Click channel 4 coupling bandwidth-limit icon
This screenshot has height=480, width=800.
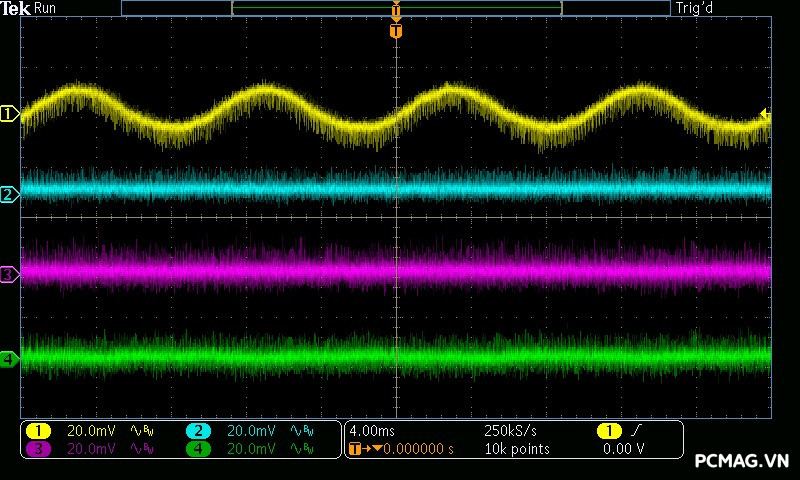click(x=301, y=449)
